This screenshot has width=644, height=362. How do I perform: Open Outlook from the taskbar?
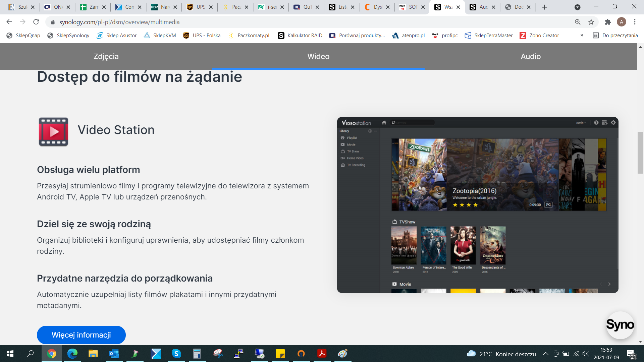114,354
